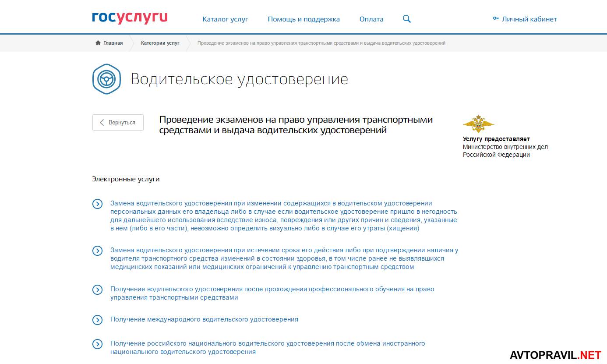Click the steering wheel category icon
This screenshot has height=364, width=607.
tap(106, 79)
